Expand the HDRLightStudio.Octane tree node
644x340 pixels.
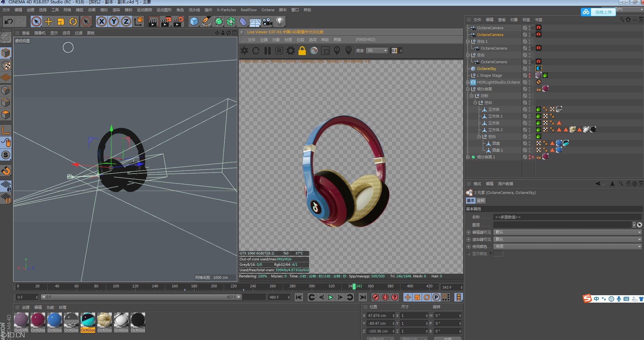468,82
